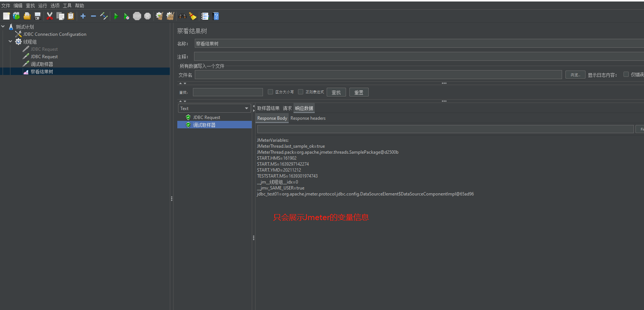Viewport: 644px width, 310px height.
Task: Cut selection using scissors icon
Action: click(50, 16)
